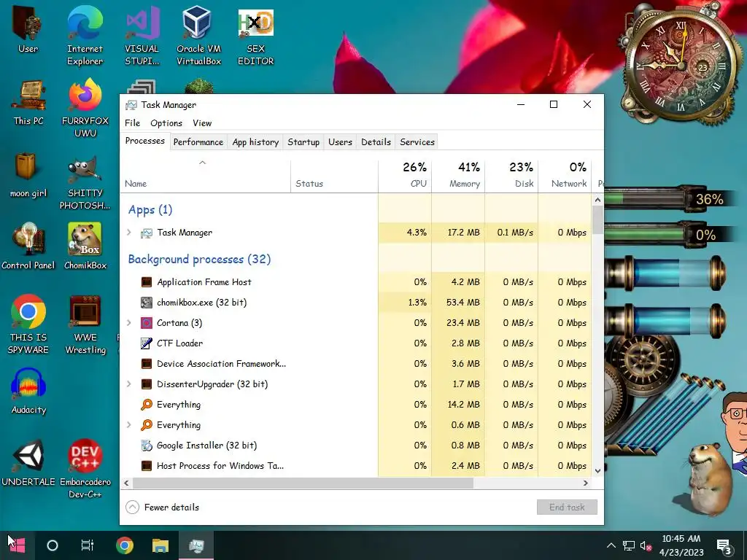Open This PC desktop icon
This screenshot has width=747, height=560.
pyautogui.click(x=28, y=102)
